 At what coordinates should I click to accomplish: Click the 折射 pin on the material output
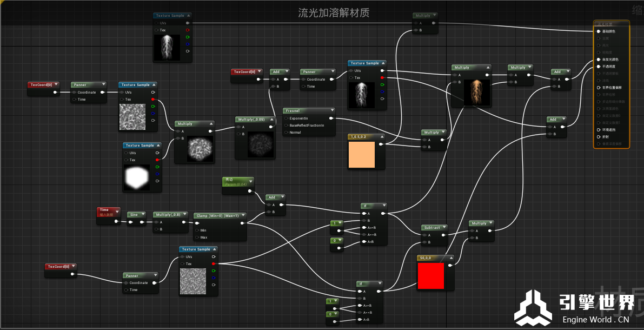pos(599,136)
